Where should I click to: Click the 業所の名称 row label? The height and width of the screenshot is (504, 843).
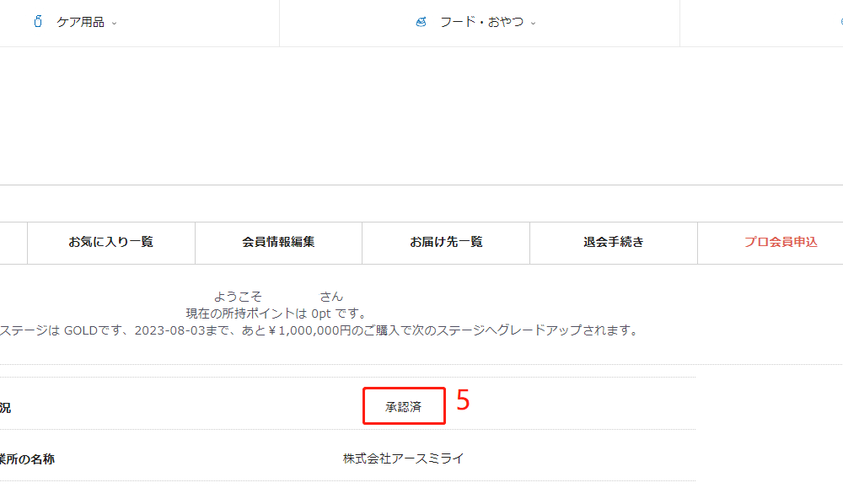[x=27, y=459]
